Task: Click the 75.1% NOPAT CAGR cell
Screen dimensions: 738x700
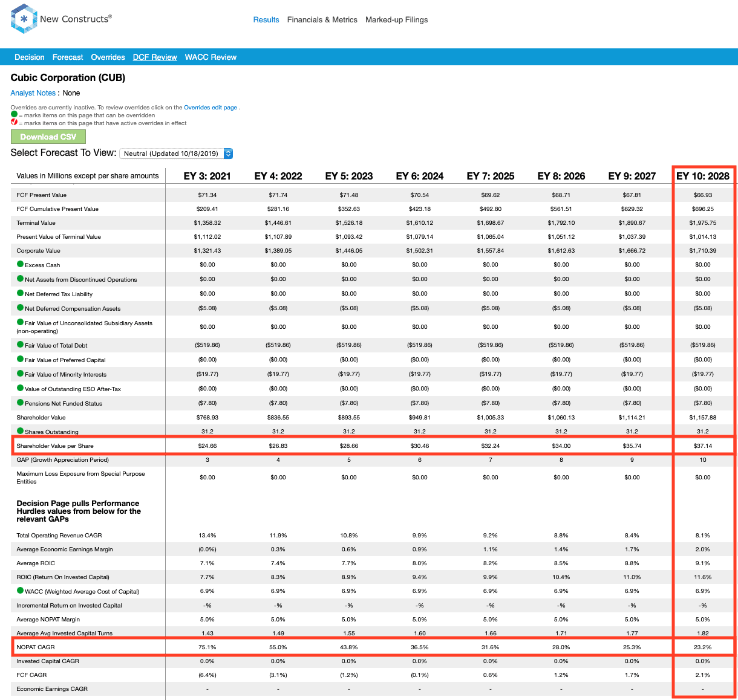Action: (x=207, y=647)
